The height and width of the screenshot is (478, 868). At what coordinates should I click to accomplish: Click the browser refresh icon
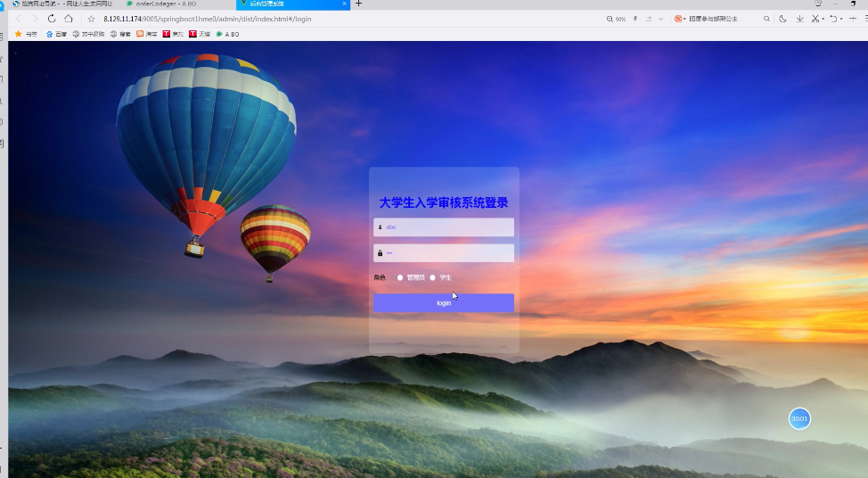click(x=52, y=19)
